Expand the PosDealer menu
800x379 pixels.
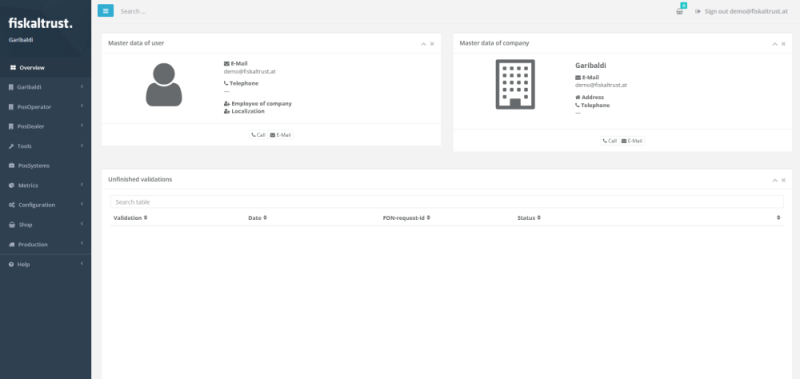[45, 127]
